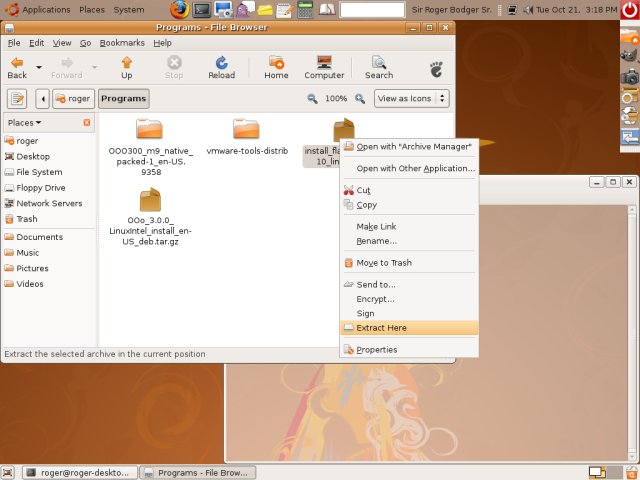Click the zoom out magnifier icon
The height and width of the screenshot is (480, 640).
[312, 98]
